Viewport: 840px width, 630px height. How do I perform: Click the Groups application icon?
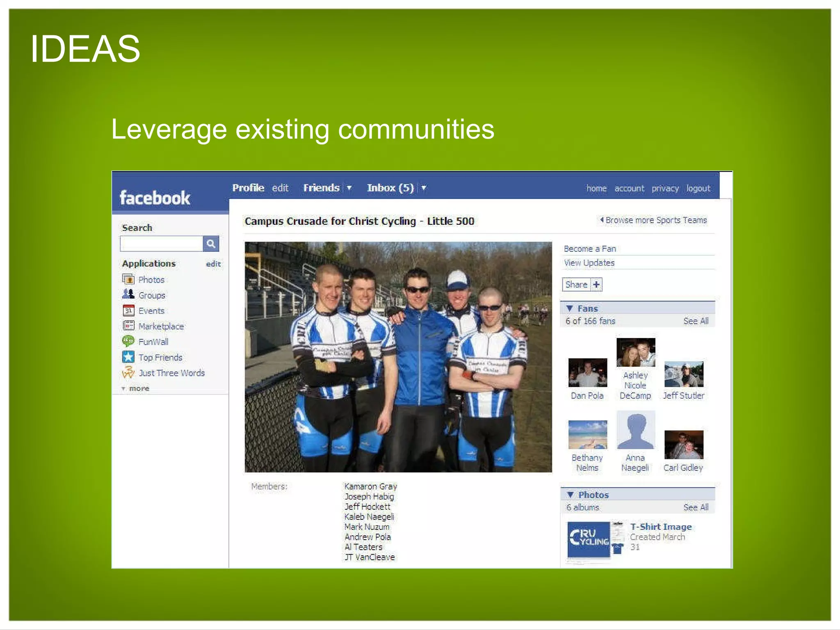(x=128, y=294)
